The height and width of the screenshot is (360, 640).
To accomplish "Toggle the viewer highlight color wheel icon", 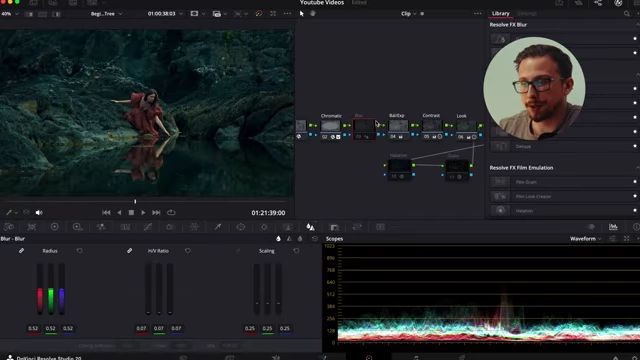I will click(259, 13).
